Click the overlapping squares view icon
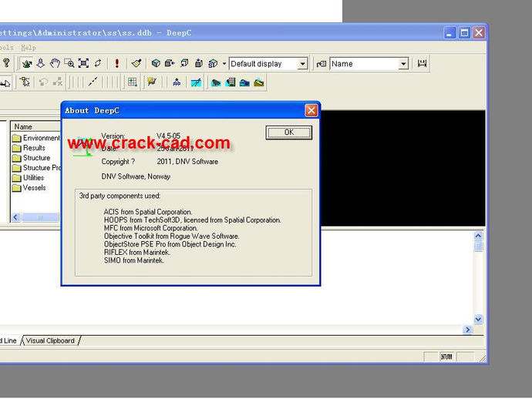Screen dimensions: 532x399 (184, 63)
